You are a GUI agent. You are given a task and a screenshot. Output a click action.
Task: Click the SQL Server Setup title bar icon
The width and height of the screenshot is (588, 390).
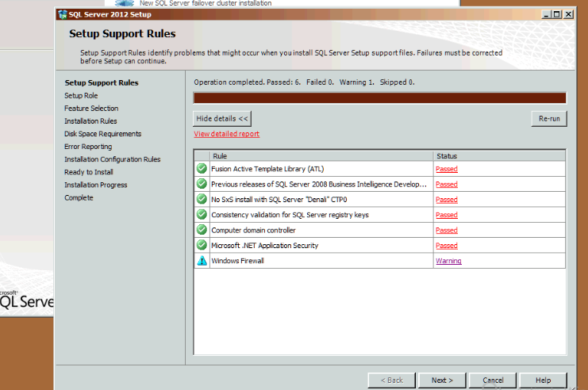click(x=62, y=14)
